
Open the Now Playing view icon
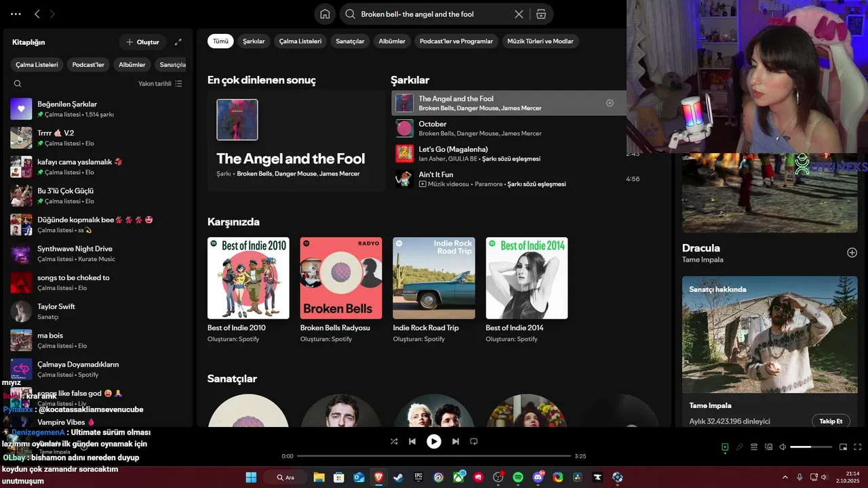(x=725, y=447)
